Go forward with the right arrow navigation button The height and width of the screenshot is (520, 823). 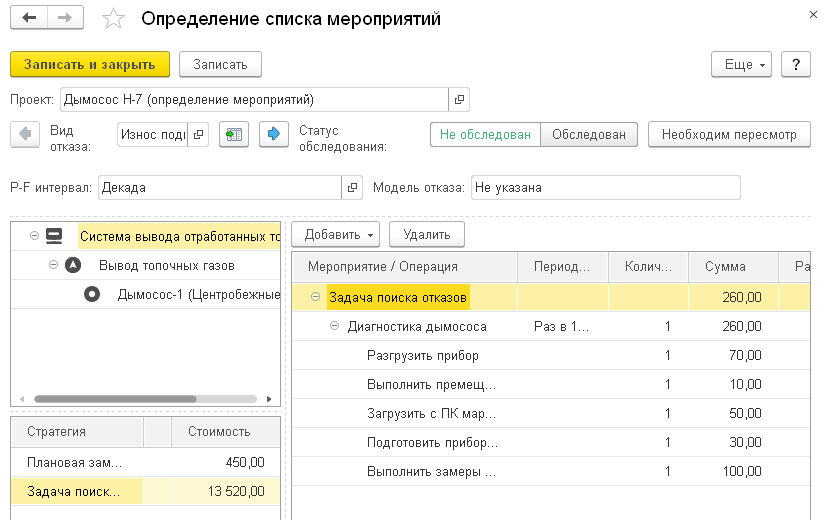[x=65, y=18]
